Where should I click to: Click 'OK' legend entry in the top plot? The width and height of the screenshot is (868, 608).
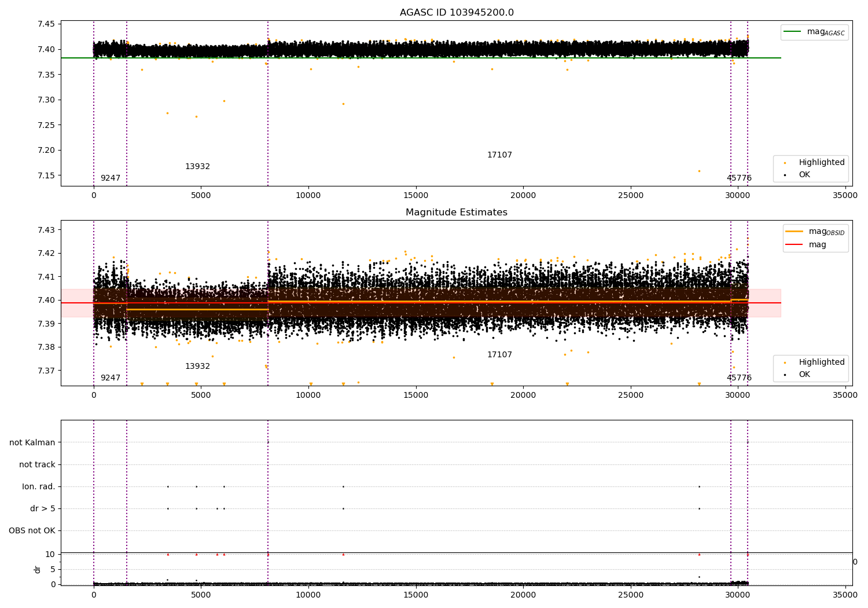click(x=804, y=175)
